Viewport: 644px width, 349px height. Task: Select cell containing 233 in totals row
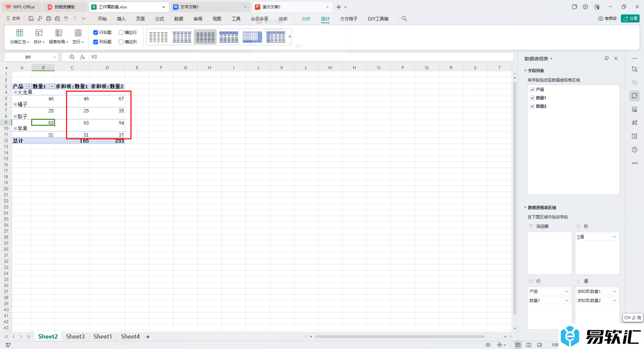pyautogui.click(x=107, y=141)
